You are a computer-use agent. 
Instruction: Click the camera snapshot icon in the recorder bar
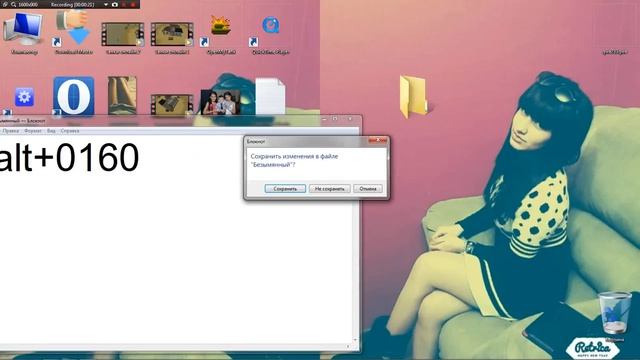115,4
